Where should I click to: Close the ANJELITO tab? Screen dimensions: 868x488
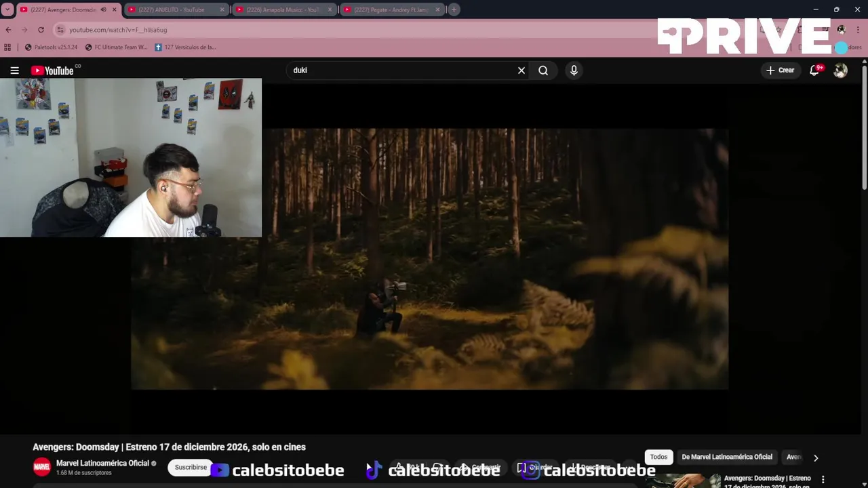click(x=222, y=9)
